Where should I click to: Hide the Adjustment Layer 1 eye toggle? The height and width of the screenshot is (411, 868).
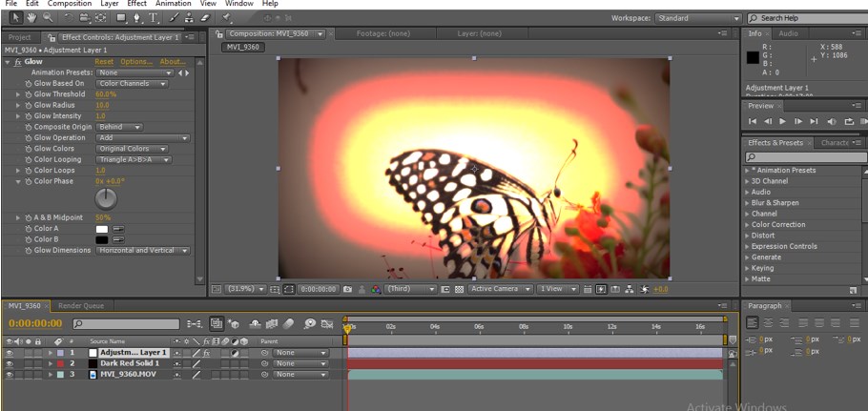(10, 353)
